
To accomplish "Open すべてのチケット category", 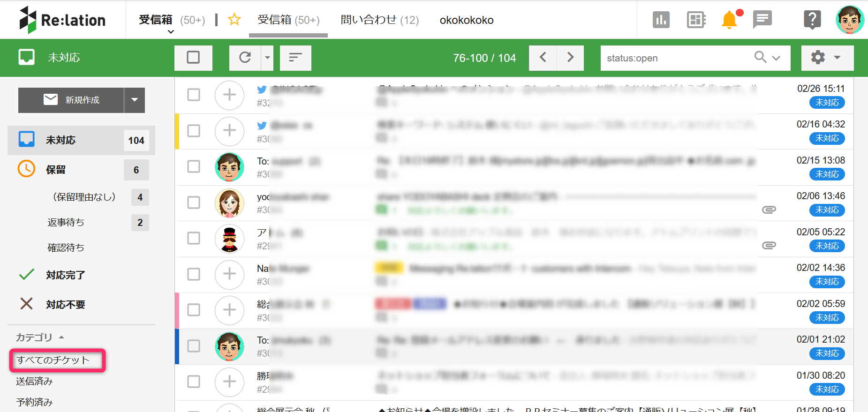I will 53,360.
